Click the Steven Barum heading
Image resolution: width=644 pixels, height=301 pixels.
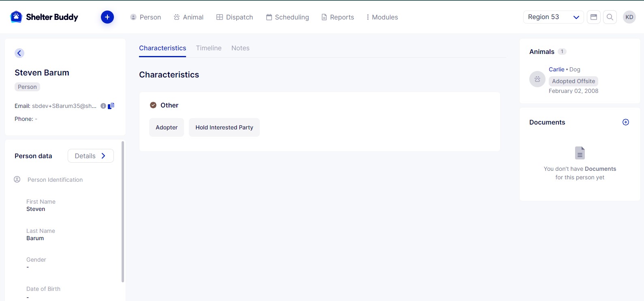42,73
